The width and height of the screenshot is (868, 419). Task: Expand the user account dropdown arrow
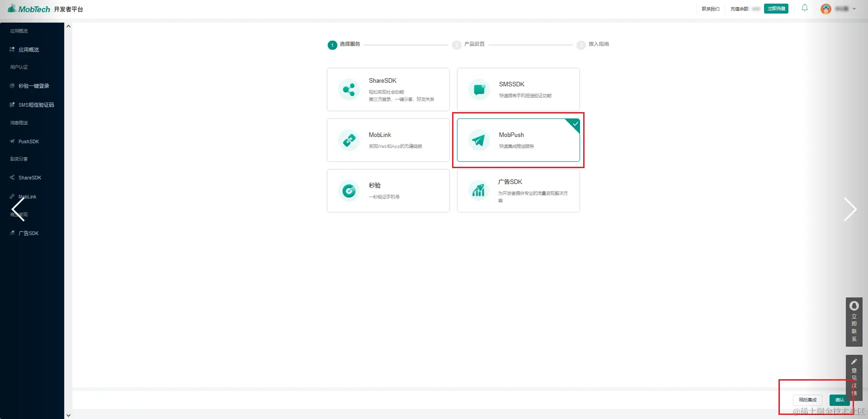point(854,9)
